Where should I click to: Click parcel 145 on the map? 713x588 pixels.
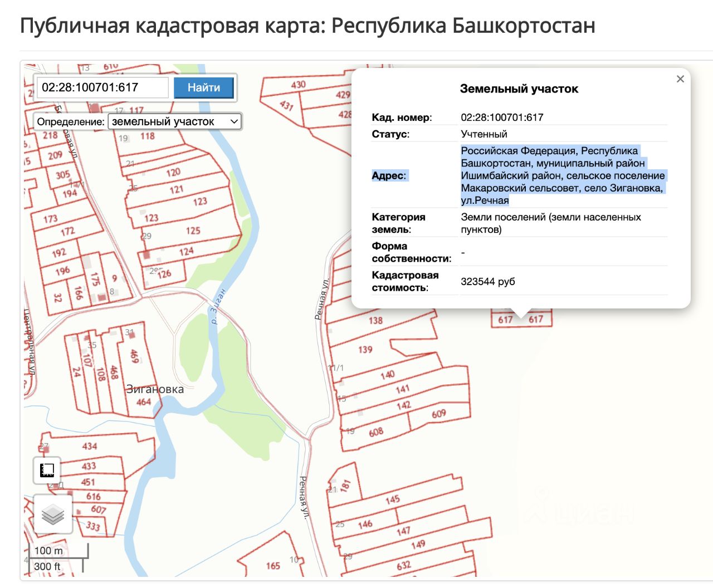tap(393, 499)
